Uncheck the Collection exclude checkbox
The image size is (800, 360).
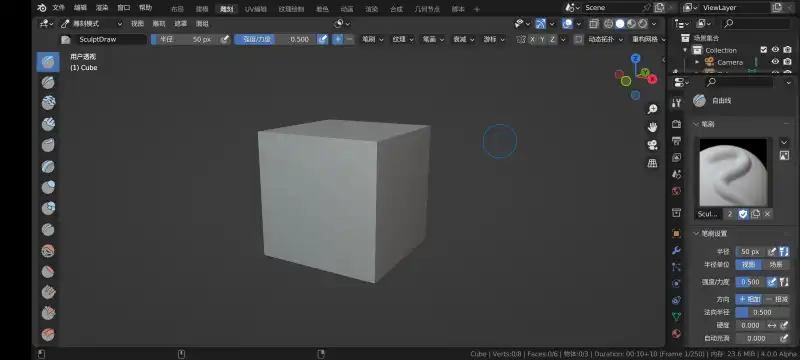(x=764, y=49)
